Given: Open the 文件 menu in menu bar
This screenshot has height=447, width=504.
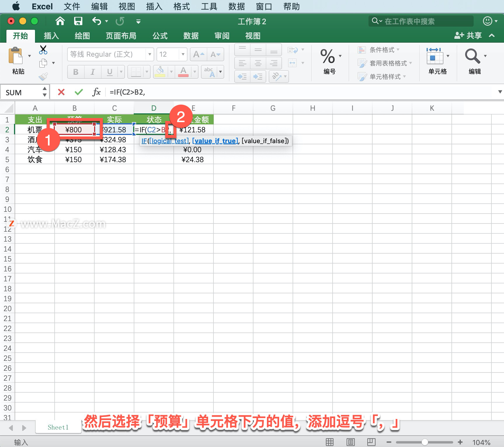Looking at the screenshot, I should (72, 6).
